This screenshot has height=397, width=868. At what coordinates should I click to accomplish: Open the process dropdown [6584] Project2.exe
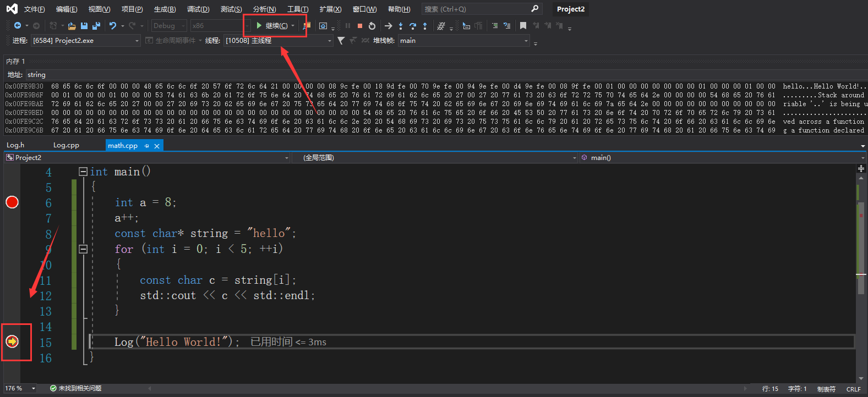pos(86,41)
